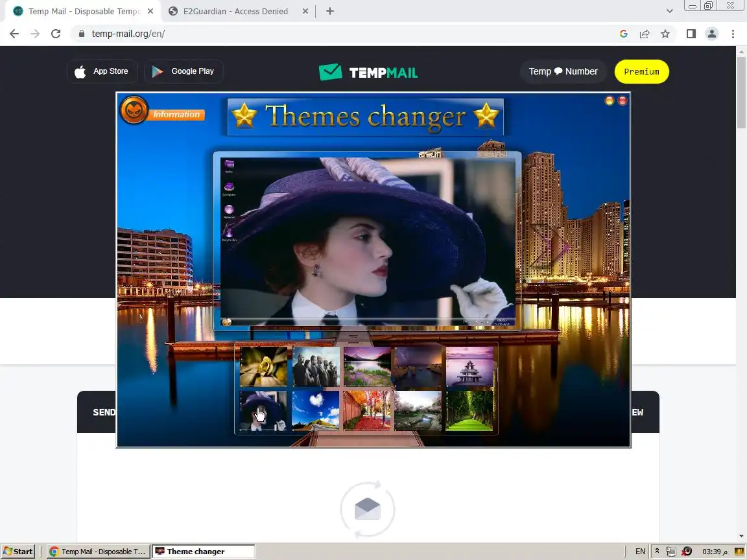Show hidden tray icons arrow
Viewport: 747px width, 560px height.
[x=657, y=552]
